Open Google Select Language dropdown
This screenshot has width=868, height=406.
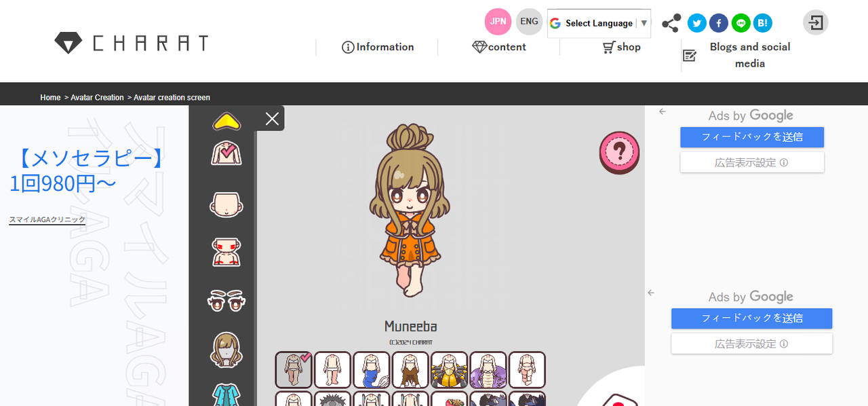pos(599,23)
